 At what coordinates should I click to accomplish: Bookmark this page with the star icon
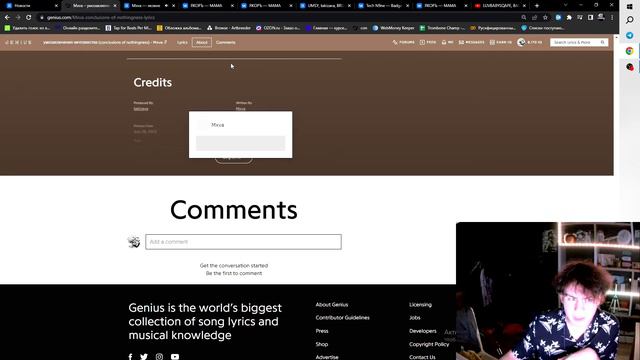[545, 18]
